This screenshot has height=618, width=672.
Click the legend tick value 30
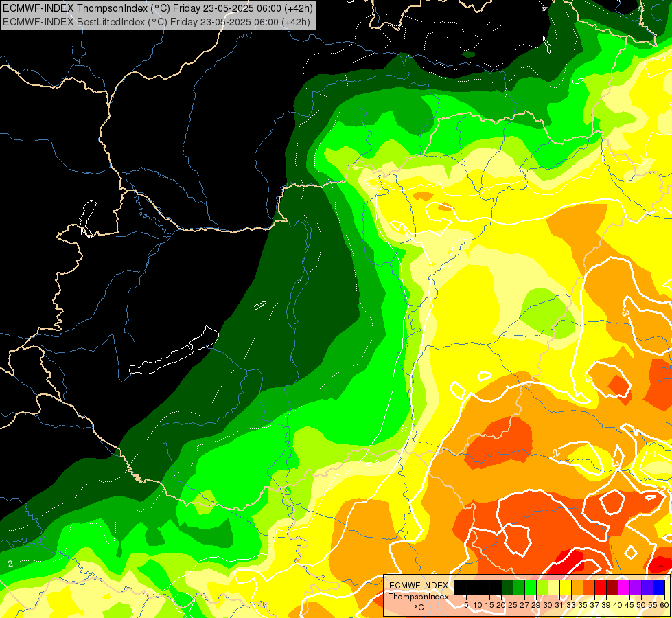pos(548,605)
